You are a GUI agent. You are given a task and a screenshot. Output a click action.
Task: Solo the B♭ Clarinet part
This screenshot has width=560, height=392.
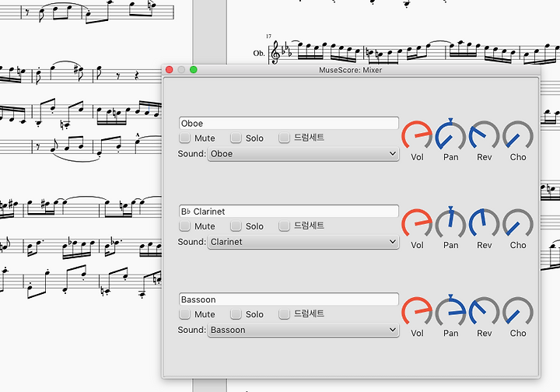236,226
